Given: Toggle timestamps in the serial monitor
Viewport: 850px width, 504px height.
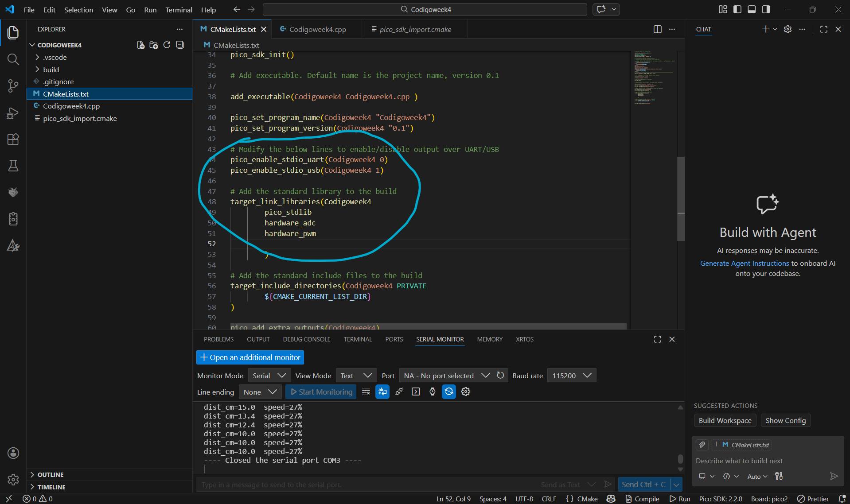Looking at the screenshot, I should [x=432, y=392].
